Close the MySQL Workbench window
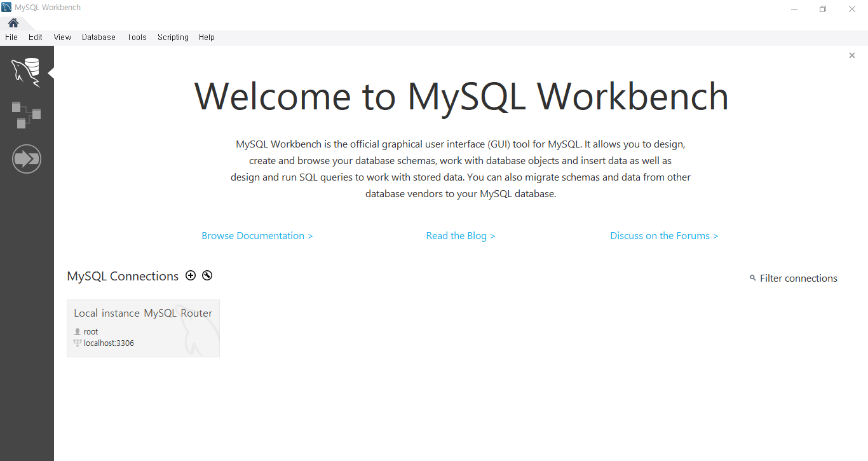868x461 pixels. [x=852, y=9]
